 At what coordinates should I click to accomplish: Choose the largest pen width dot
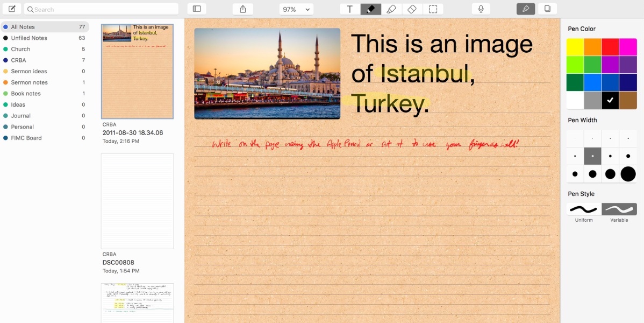coord(628,174)
